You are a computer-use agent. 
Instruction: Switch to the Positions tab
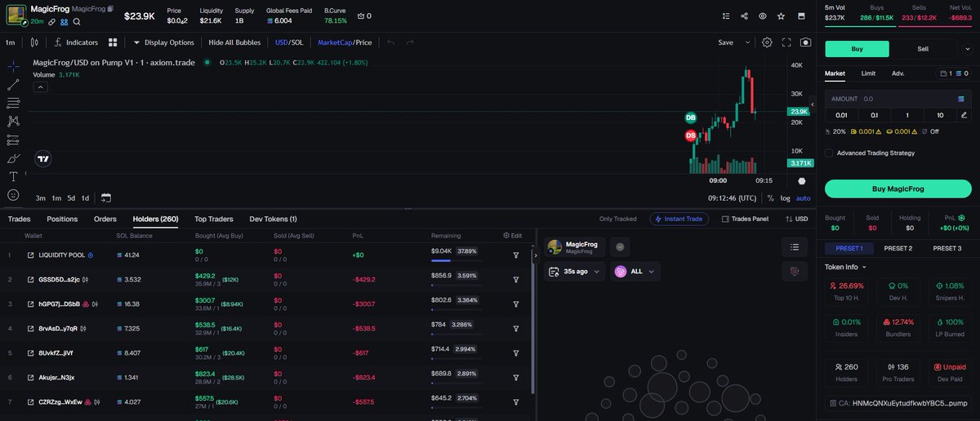[62, 219]
